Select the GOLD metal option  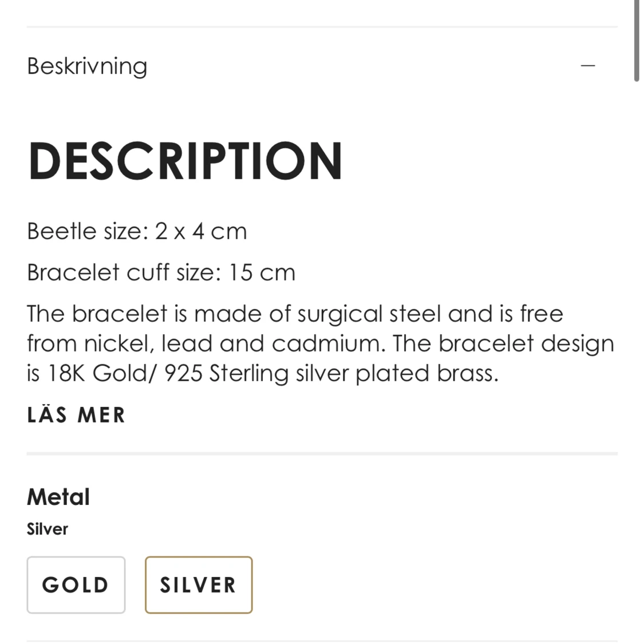[76, 585]
